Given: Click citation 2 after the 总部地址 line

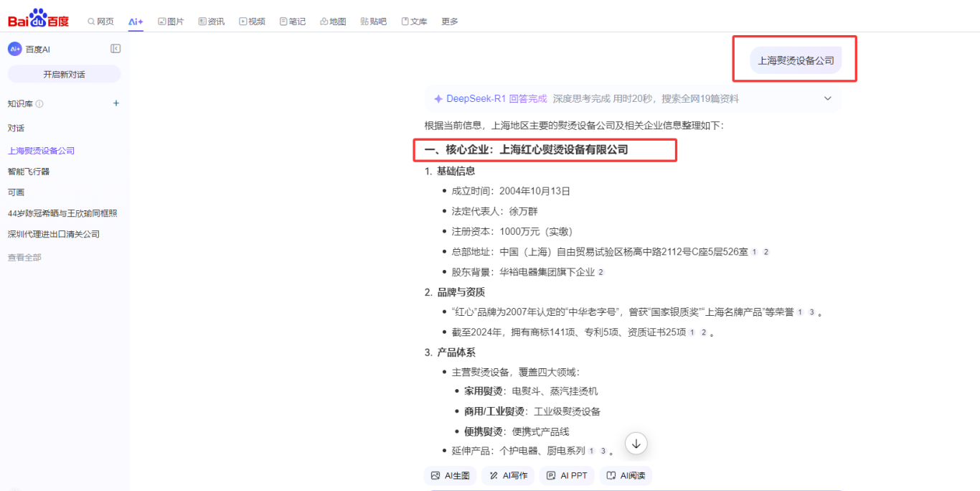Looking at the screenshot, I should point(765,252).
